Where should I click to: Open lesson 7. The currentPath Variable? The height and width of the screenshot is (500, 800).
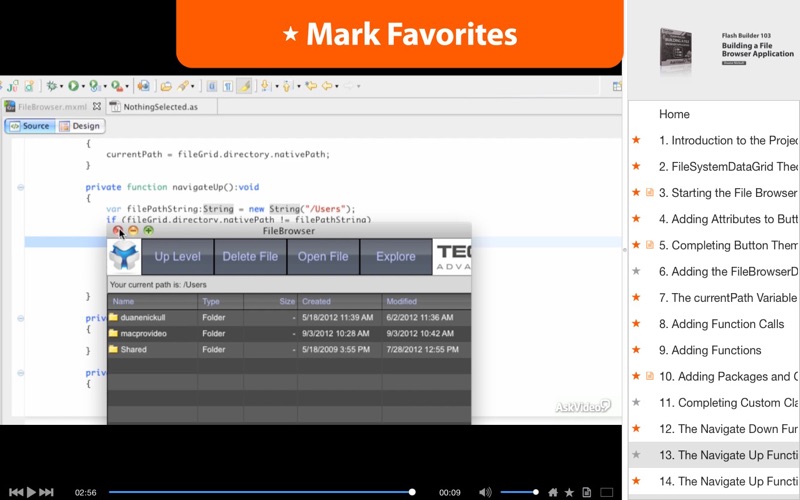coord(728,297)
